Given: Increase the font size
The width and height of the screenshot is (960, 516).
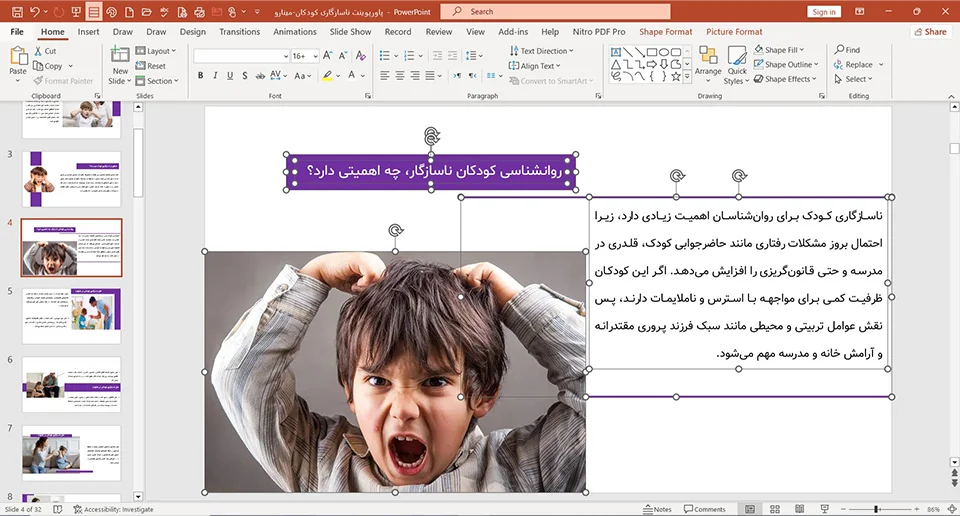Looking at the screenshot, I should 328,56.
